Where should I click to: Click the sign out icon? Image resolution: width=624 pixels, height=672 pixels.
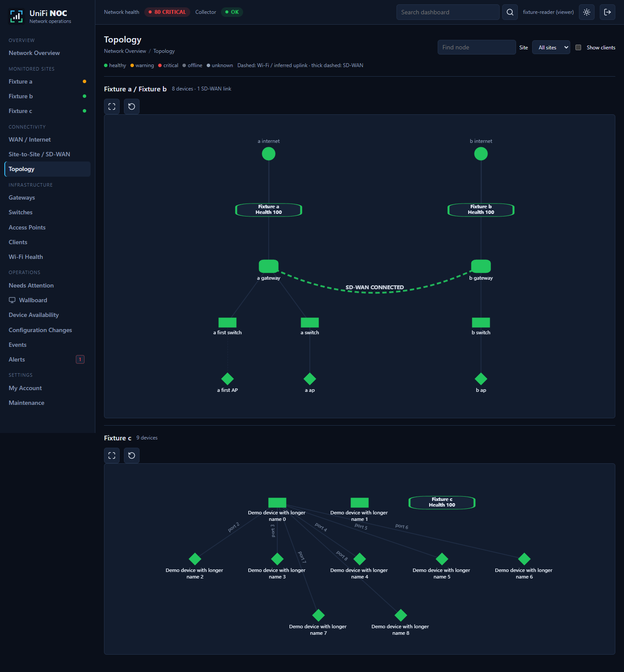click(608, 12)
